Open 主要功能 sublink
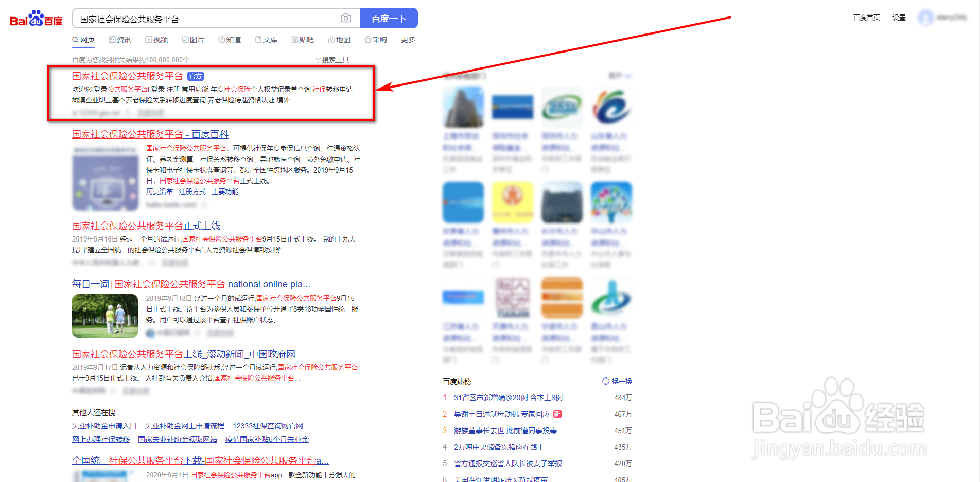Screen dimensions: 980x482 225,192
